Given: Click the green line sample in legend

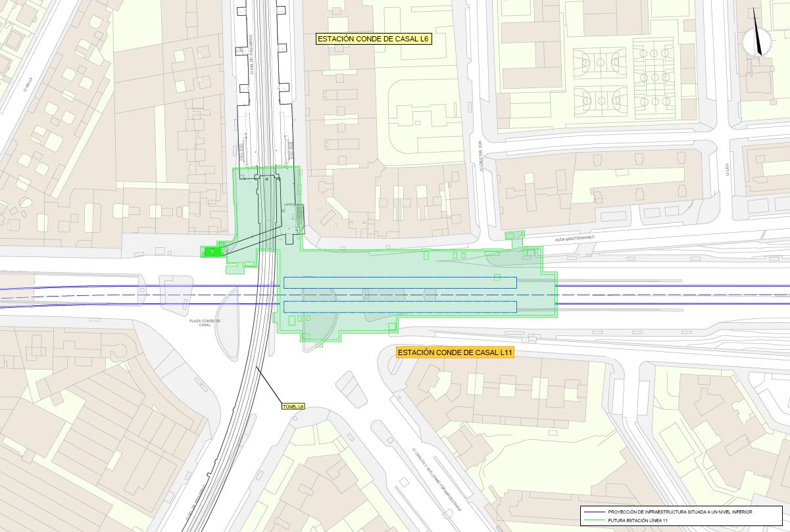Looking at the screenshot, I should tap(594, 520).
